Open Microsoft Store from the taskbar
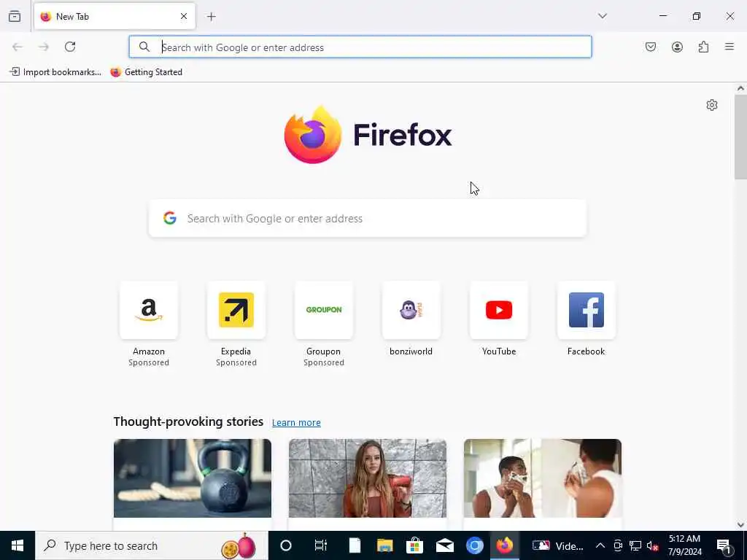Screen dimensions: 747x560 pyautogui.click(x=415, y=545)
